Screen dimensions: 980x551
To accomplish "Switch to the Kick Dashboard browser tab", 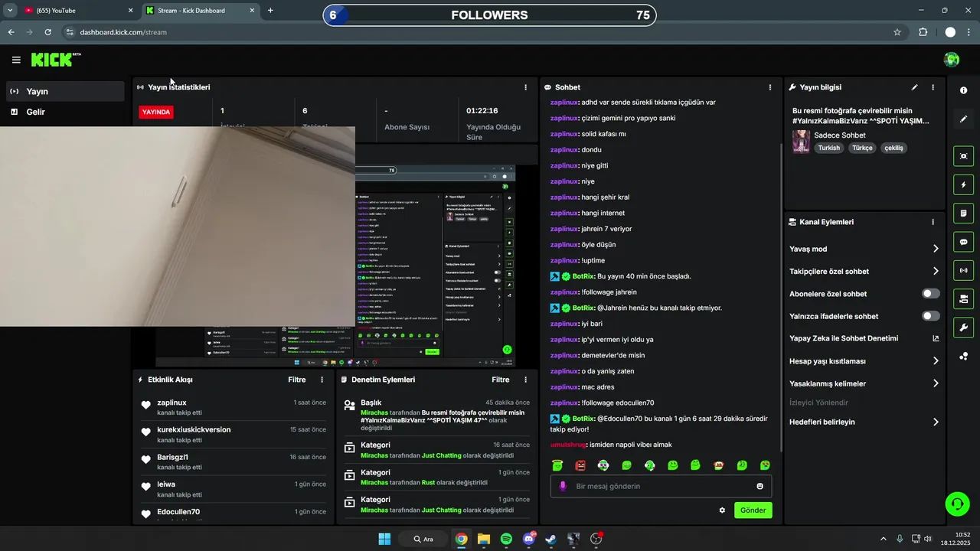I will click(x=201, y=11).
